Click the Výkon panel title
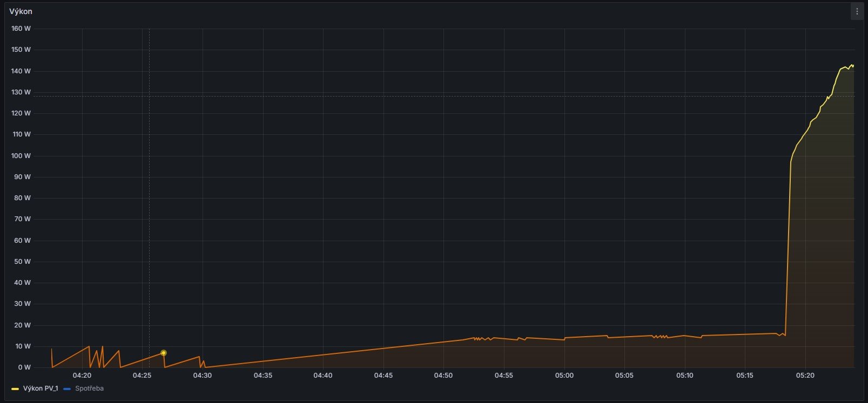This screenshot has height=403, width=868. 21,11
